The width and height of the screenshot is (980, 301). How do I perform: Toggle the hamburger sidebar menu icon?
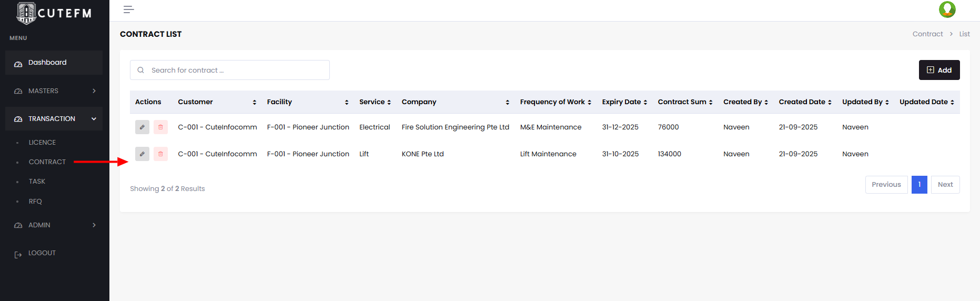tap(128, 9)
